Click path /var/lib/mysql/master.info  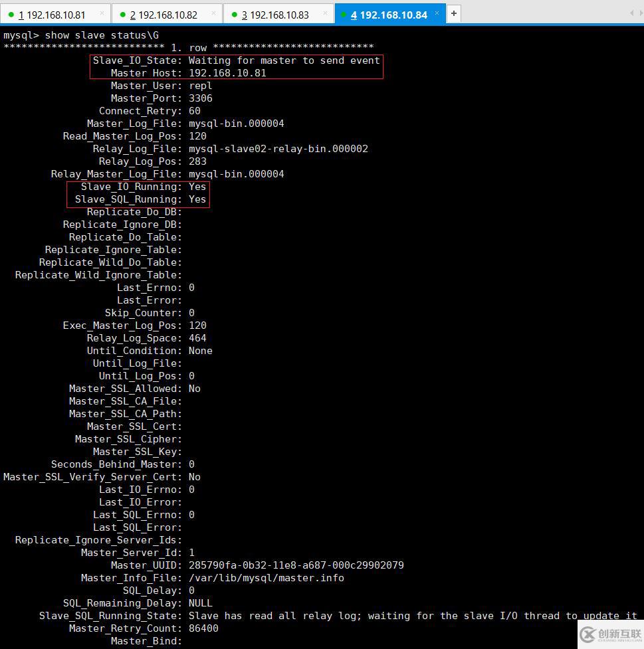pos(267,578)
